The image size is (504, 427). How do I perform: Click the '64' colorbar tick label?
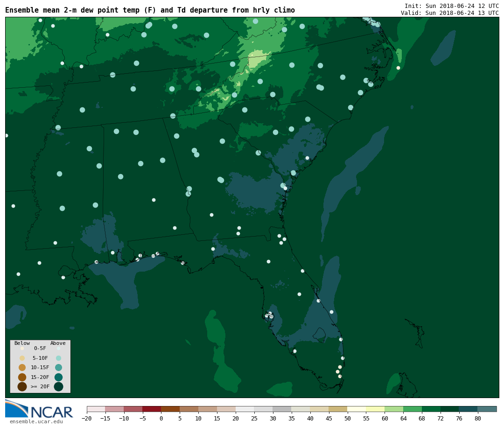(x=403, y=418)
